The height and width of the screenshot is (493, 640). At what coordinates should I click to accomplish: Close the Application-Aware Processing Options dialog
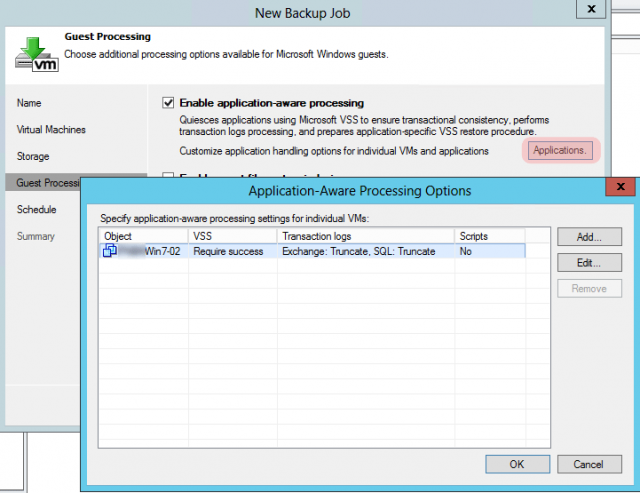(620, 187)
